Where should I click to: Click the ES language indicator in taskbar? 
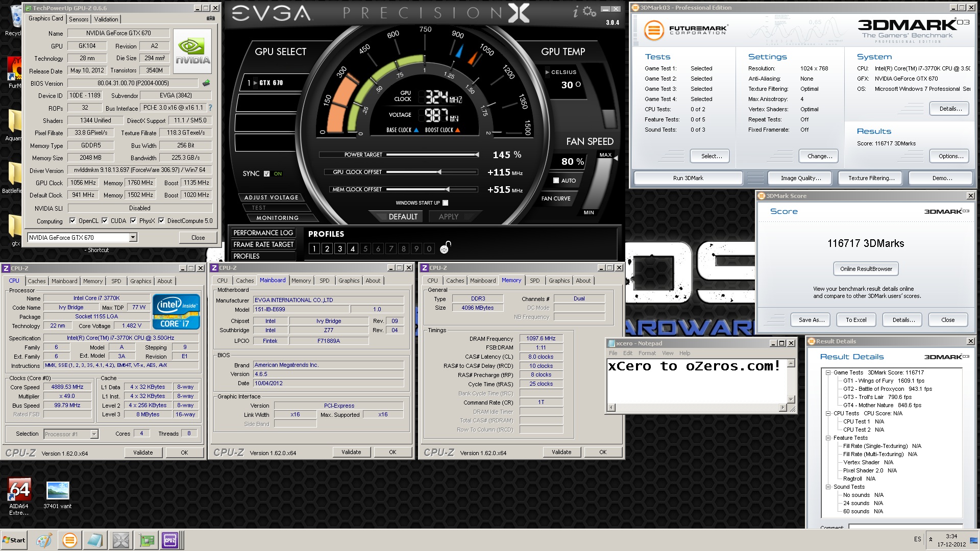pyautogui.click(x=918, y=539)
